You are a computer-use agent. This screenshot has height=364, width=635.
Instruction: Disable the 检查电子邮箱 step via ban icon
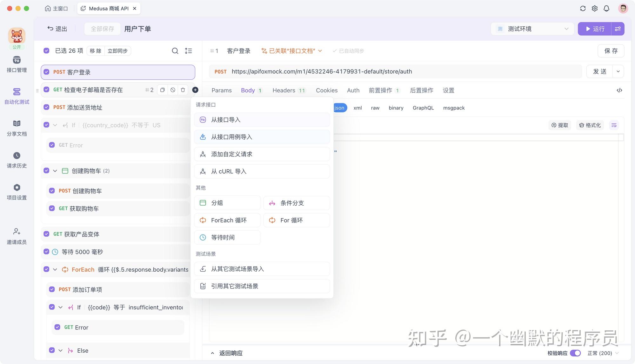pos(173,90)
